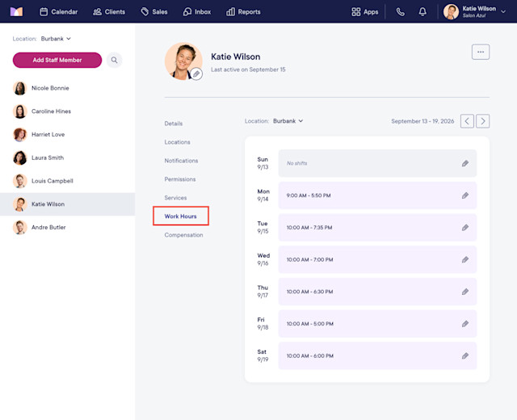Switch to the Compensation tab
Viewport: 517px width, 420px height.
(x=183, y=235)
